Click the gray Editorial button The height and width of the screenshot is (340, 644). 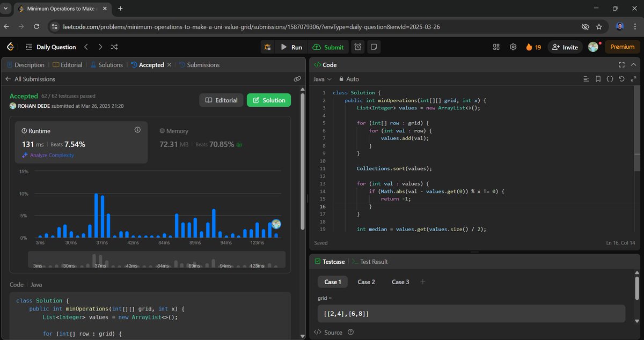click(221, 100)
